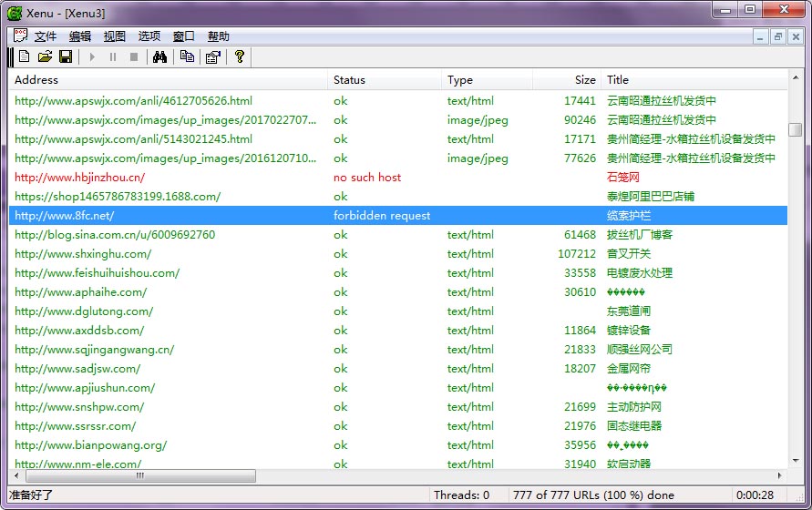Click the horizontal scrollbar thumb
This screenshot has width=812, height=510.
click(140, 475)
